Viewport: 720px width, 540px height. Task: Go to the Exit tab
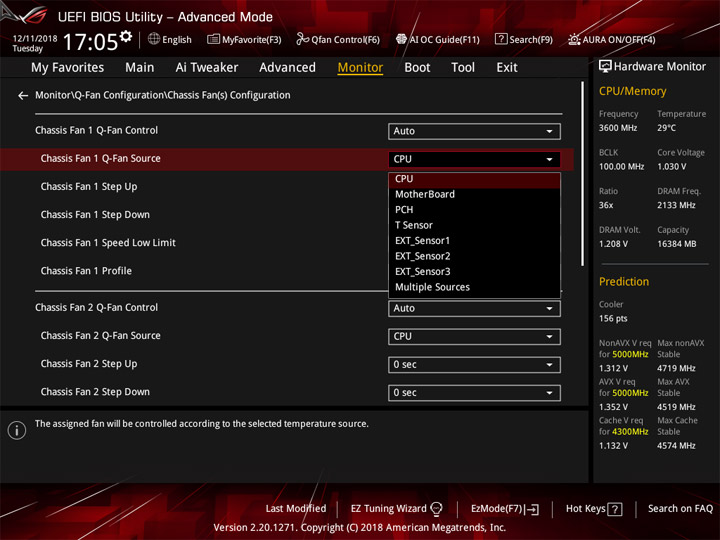pyautogui.click(x=506, y=68)
